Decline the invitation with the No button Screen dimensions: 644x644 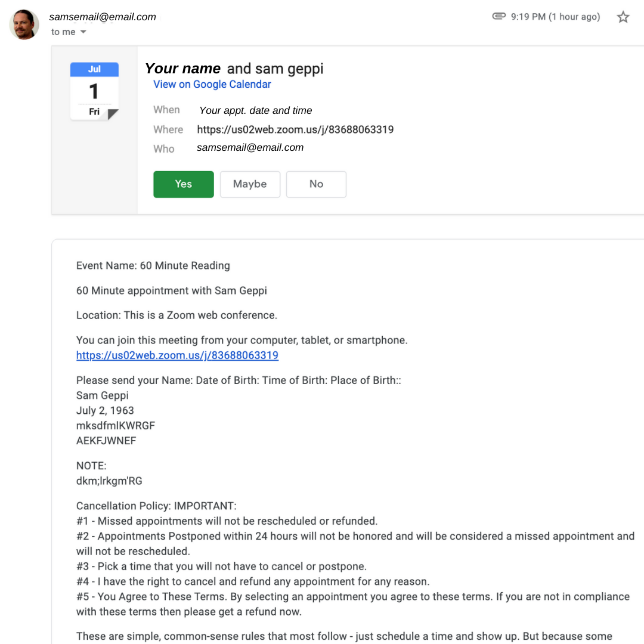[x=316, y=184]
